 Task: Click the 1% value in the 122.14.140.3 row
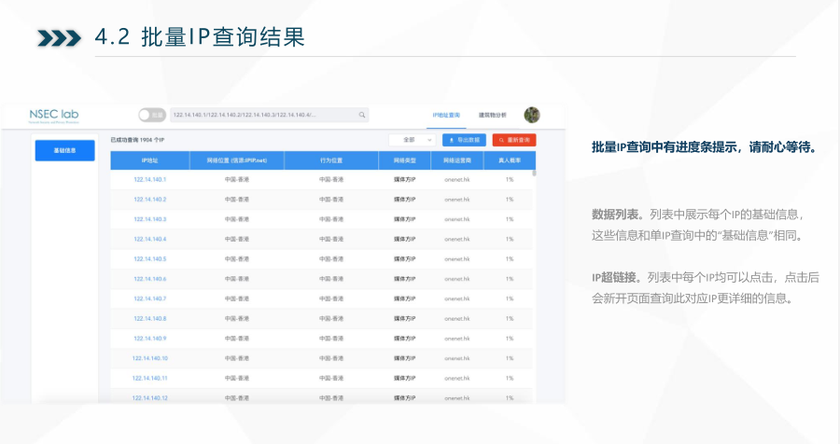point(509,219)
